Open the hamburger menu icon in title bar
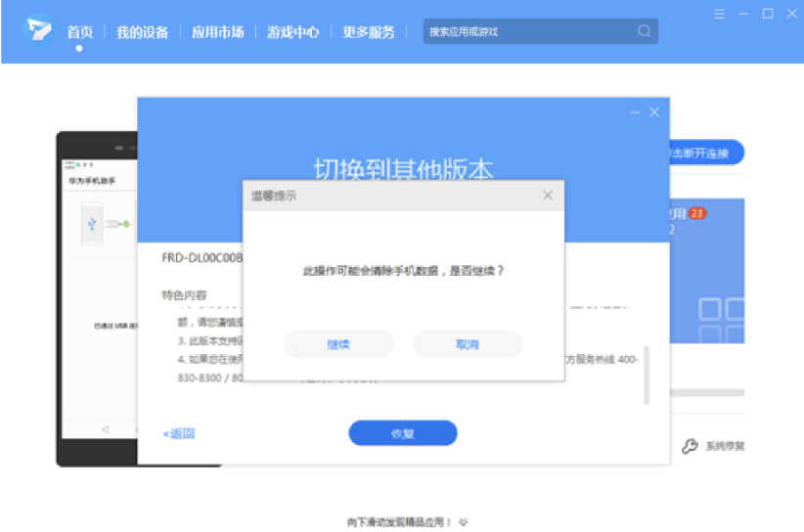This screenshot has height=532, width=804. (719, 14)
